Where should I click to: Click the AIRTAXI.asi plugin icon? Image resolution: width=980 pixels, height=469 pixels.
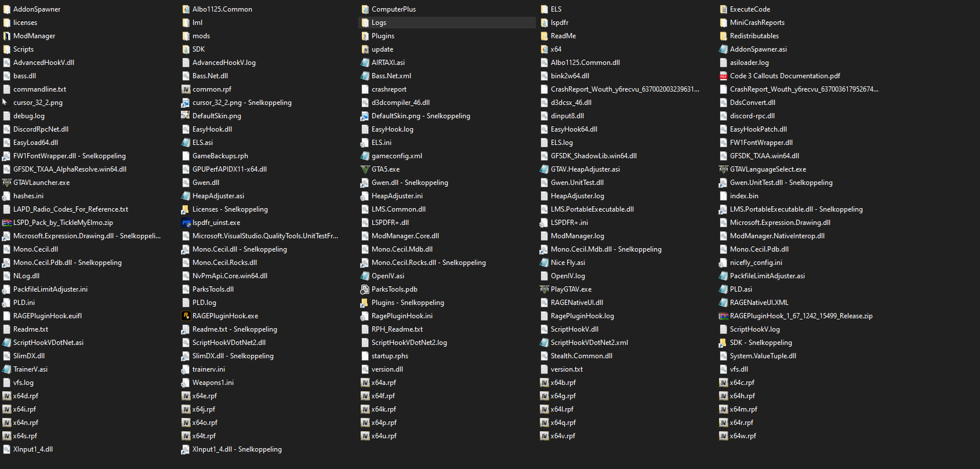pos(365,63)
